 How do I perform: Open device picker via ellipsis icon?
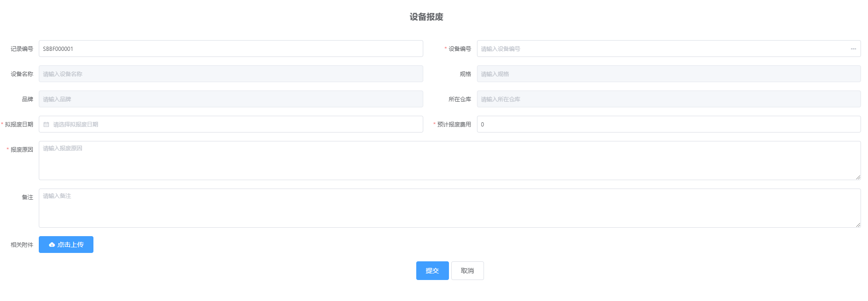(x=853, y=49)
